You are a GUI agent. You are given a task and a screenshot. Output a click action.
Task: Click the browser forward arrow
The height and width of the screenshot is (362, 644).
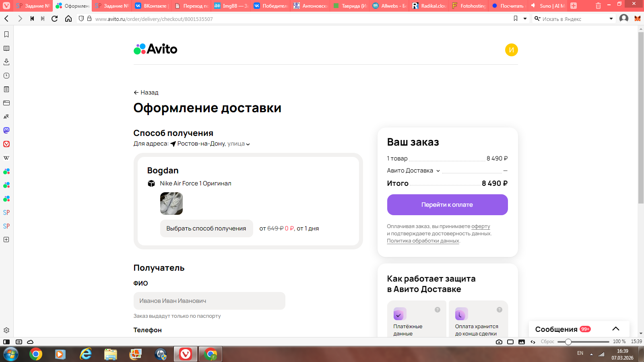tap(20, 19)
